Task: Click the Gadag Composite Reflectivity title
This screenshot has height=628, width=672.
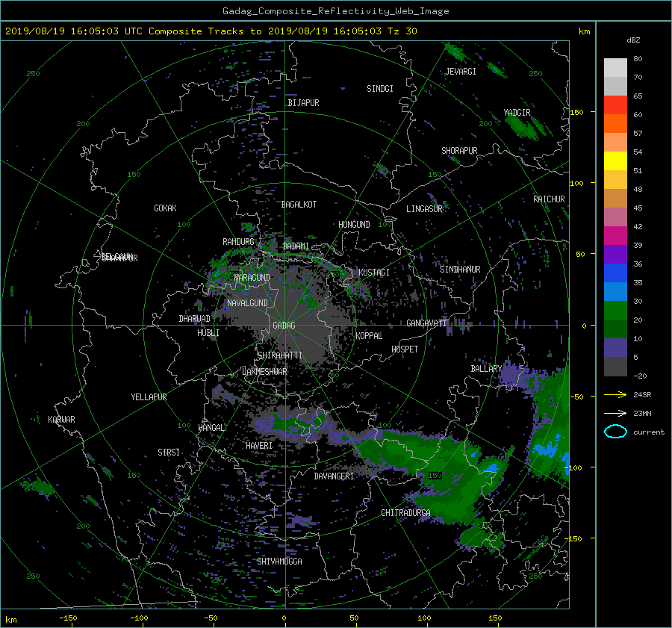Action: pyautogui.click(x=335, y=11)
